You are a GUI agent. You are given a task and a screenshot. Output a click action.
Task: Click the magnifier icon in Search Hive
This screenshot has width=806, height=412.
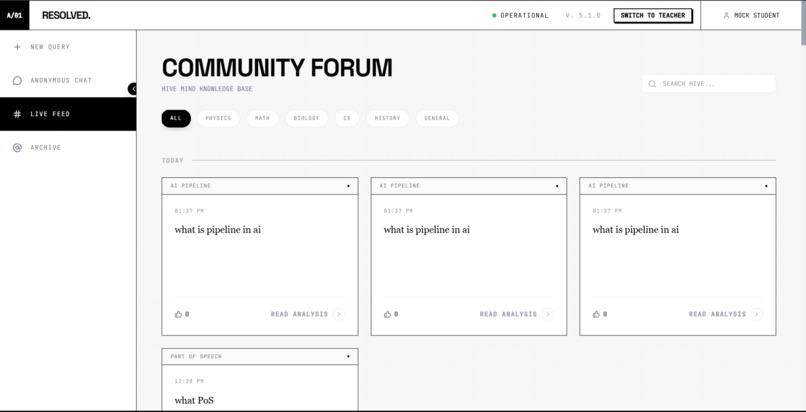(x=652, y=84)
